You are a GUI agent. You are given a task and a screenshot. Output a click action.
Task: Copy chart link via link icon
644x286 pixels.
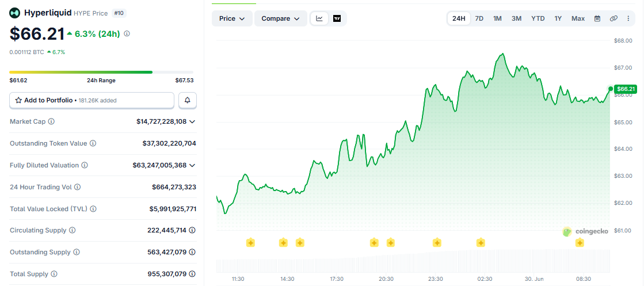coord(613,18)
